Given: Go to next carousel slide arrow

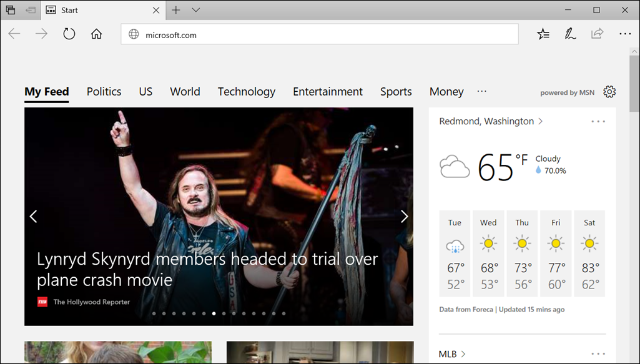Looking at the screenshot, I should [404, 216].
